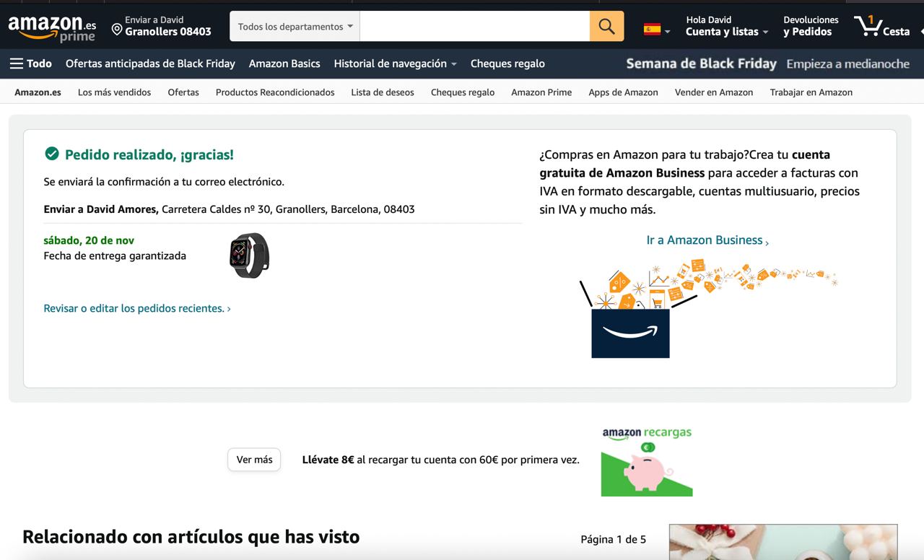Open the Todo hamburger menu
Viewport: 924px width, 560px height.
pyautogui.click(x=30, y=64)
